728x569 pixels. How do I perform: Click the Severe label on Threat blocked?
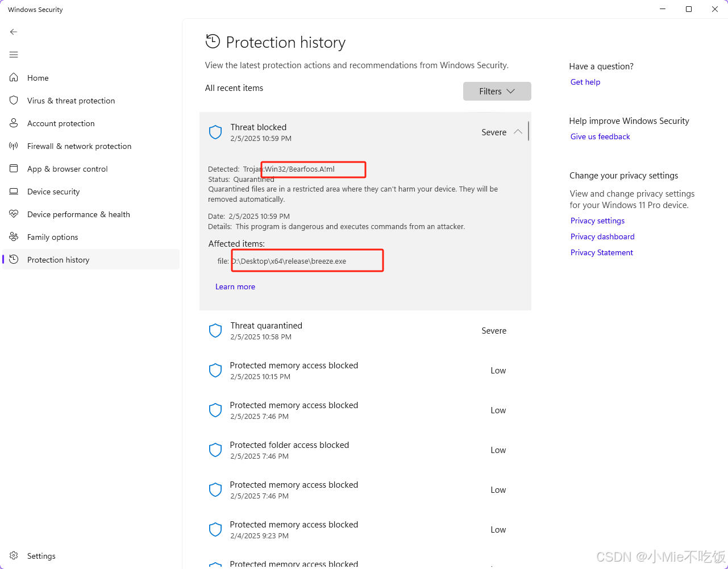tap(494, 132)
